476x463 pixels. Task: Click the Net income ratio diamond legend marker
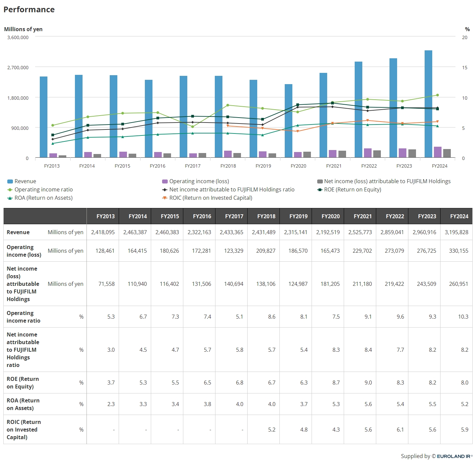pos(165,190)
